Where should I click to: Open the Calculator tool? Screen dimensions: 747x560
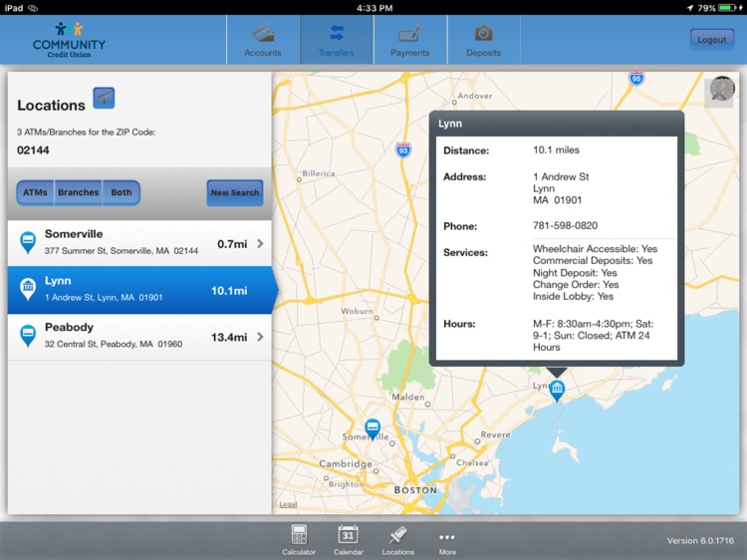pos(299,540)
